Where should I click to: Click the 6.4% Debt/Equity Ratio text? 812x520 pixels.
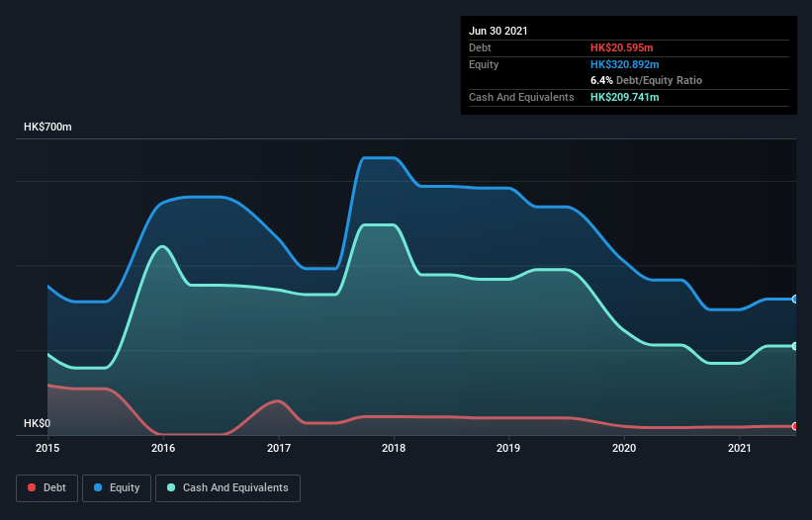(x=646, y=81)
